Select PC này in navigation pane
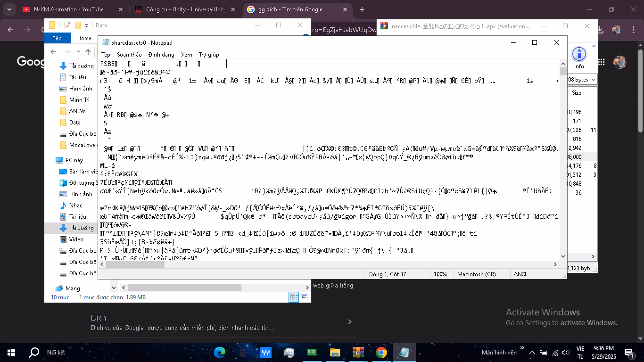Viewport: 644px width, 362px height. [x=71, y=160]
